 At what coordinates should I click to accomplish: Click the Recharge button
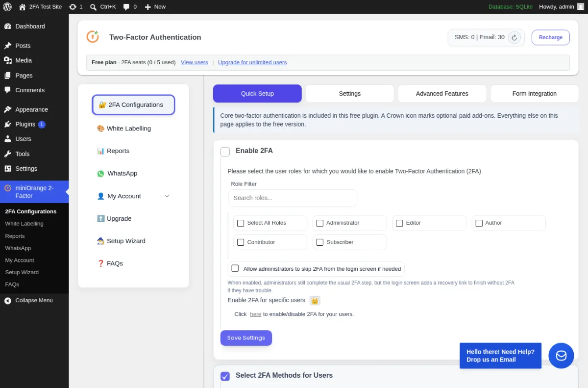[550, 37]
